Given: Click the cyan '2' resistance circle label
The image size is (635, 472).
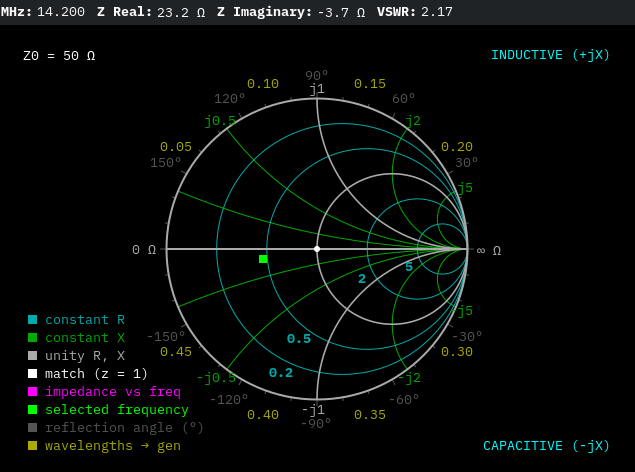Looking at the screenshot, I should tap(362, 279).
